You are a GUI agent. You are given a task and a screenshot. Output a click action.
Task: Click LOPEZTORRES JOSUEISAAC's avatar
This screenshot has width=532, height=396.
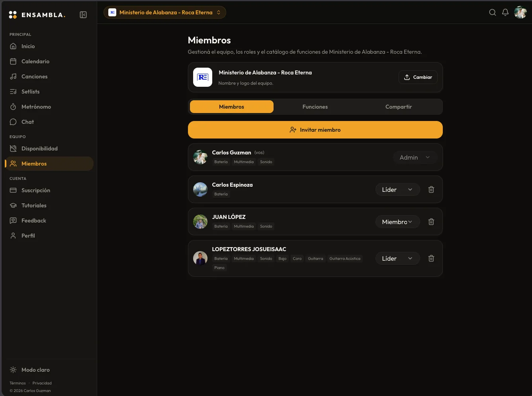(200, 258)
